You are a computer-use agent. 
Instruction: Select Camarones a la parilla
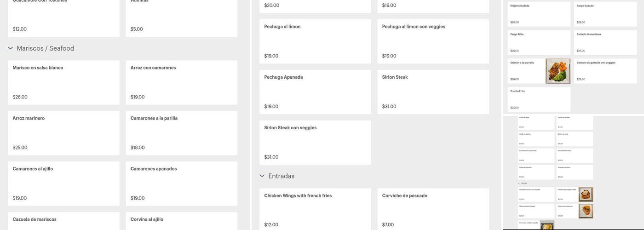[x=181, y=133]
